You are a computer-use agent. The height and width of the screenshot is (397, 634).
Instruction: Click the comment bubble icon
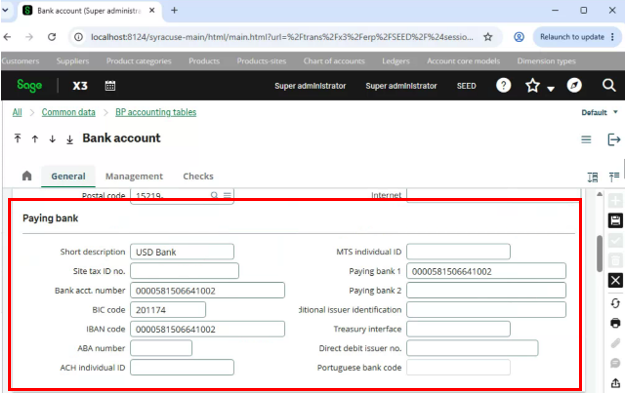pyautogui.click(x=615, y=363)
